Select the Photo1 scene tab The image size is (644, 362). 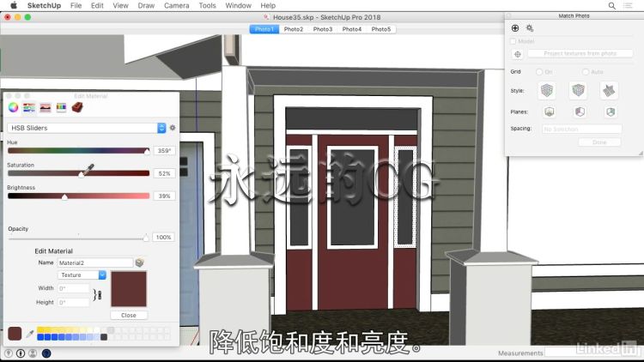tap(264, 29)
